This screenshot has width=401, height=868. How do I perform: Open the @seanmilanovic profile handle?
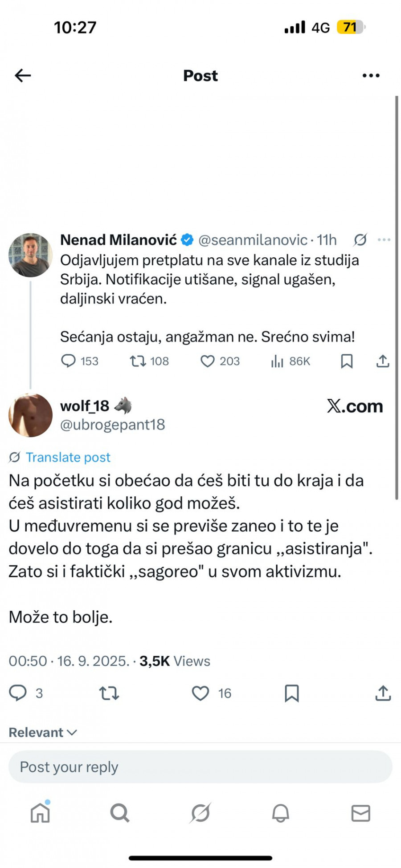pyautogui.click(x=253, y=240)
